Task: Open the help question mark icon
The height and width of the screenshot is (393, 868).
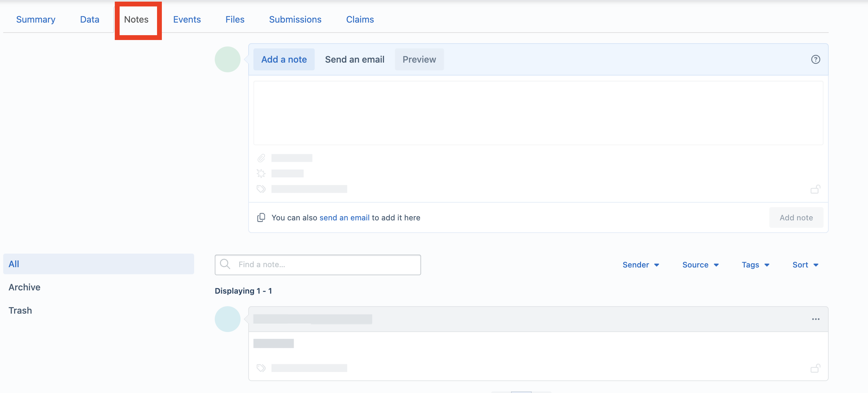Action: point(815,59)
